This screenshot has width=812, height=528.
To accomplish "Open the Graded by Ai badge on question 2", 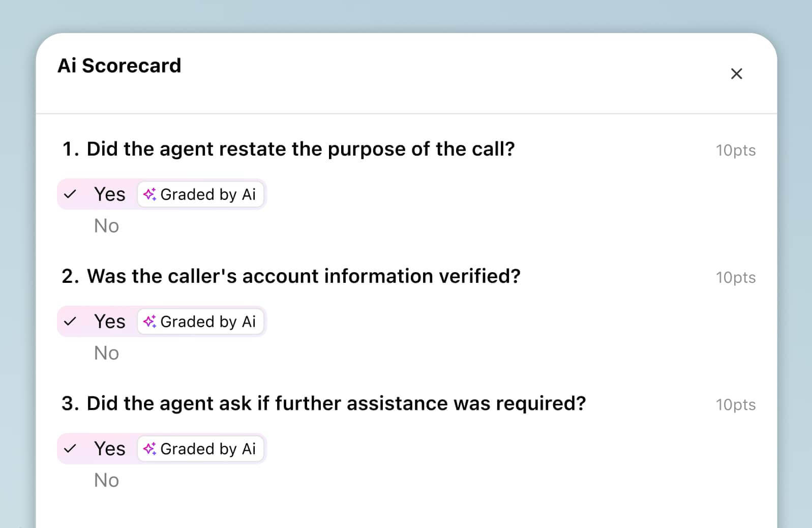I will pos(200,321).
